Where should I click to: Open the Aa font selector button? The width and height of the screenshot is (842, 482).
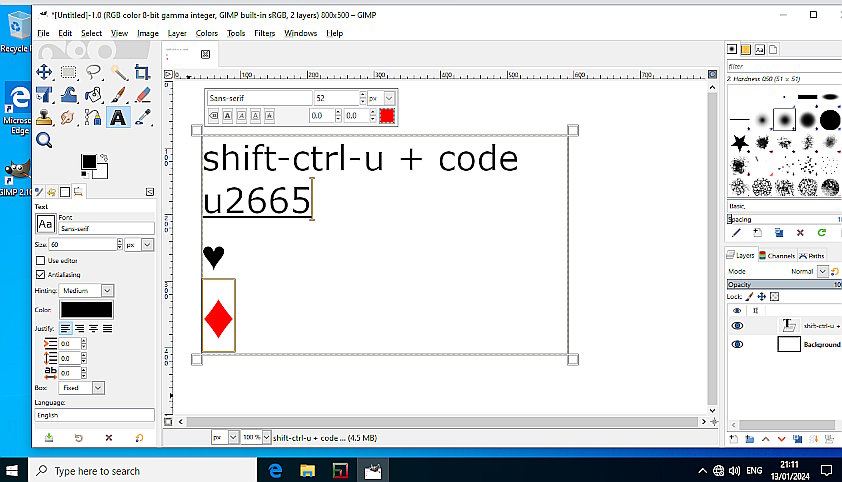pos(46,224)
